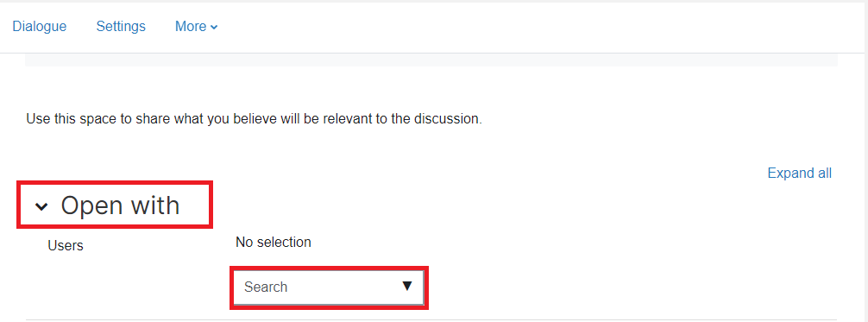Click the word Dialogue in navigation
The width and height of the screenshot is (868, 322).
pyautogui.click(x=40, y=27)
